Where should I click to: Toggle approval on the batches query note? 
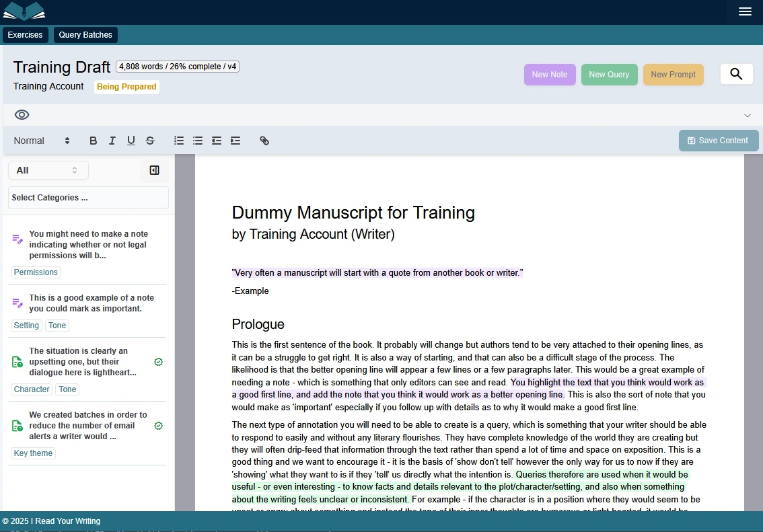tap(158, 425)
